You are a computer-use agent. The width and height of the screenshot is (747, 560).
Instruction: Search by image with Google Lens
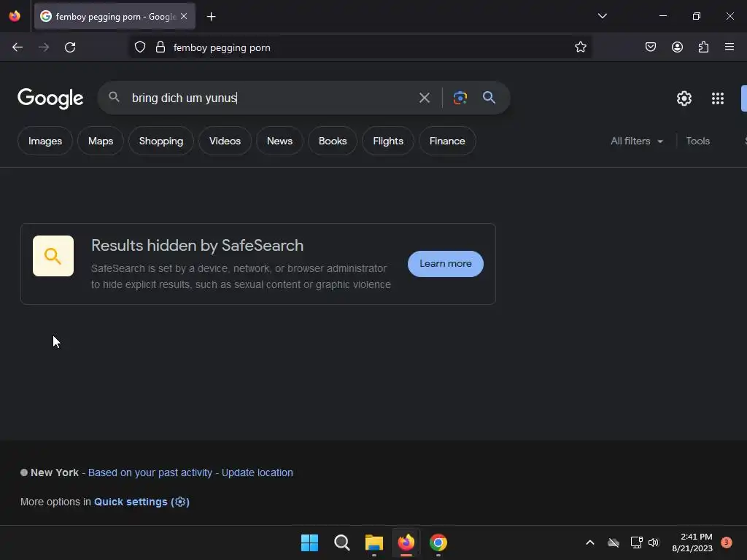tap(460, 98)
